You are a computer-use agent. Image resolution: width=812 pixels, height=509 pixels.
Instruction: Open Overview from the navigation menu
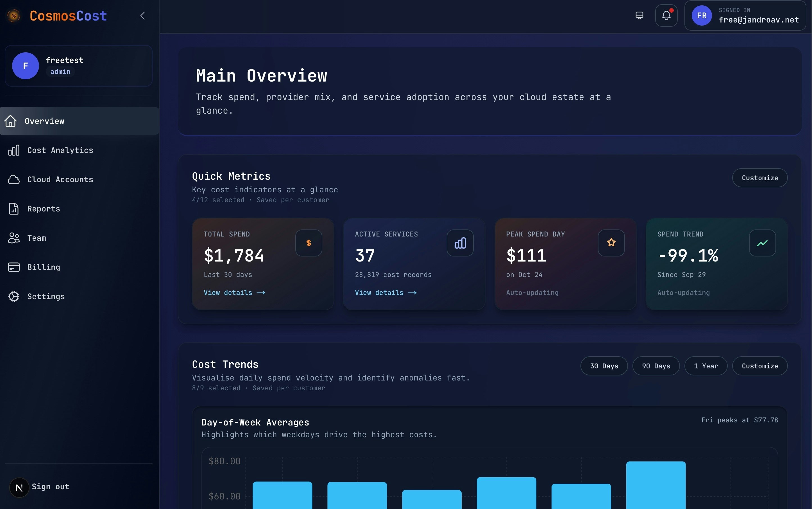(x=44, y=121)
